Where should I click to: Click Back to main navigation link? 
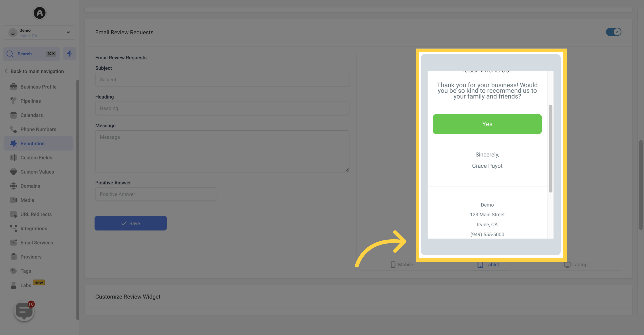(37, 72)
